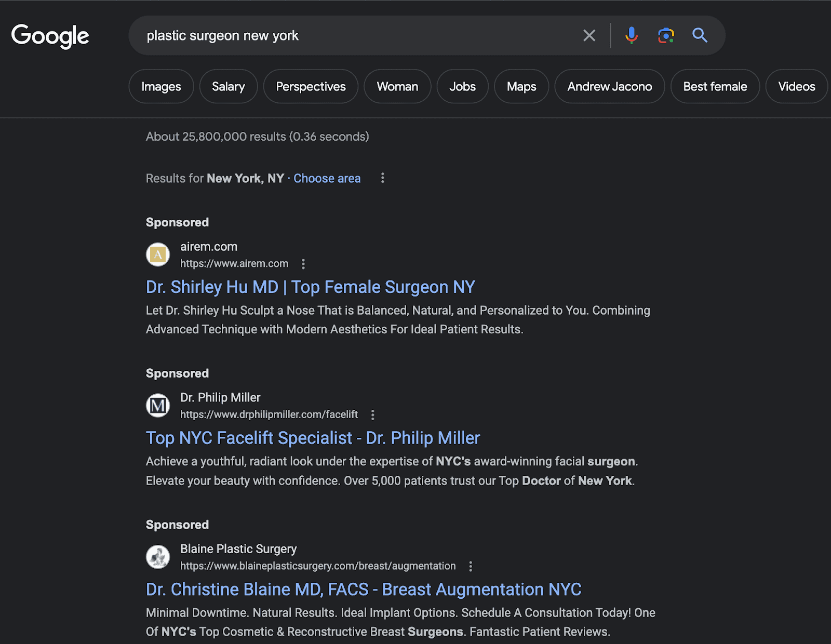
Task: Click the airem.com site favicon
Action: pos(158,254)
